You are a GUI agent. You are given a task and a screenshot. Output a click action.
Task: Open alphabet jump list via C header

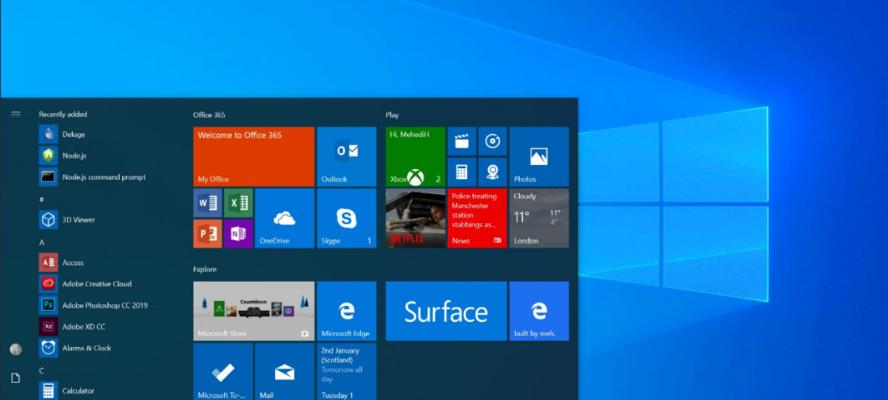pyautogui.click(x=41, y=371)
